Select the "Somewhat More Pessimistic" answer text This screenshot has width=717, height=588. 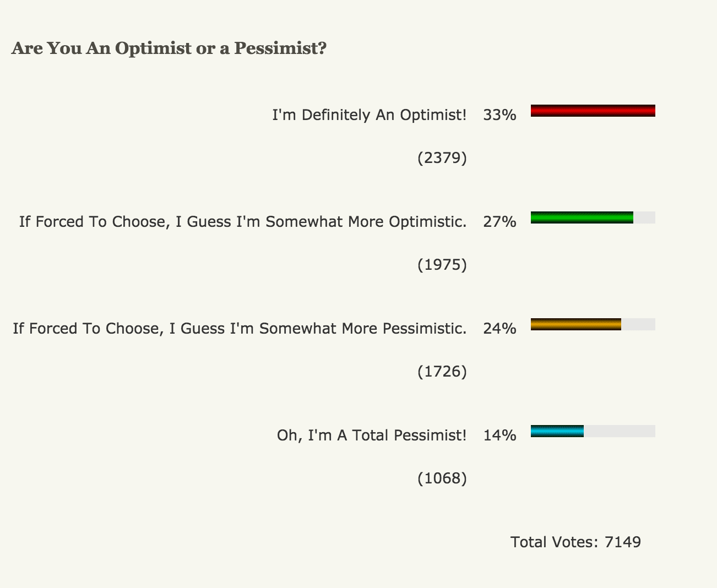click(240, 329)
